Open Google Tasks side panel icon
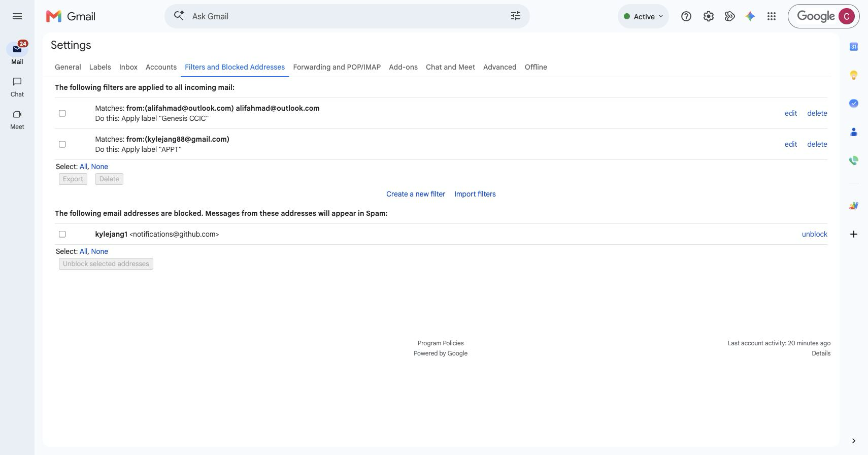The height and width of the screenshot is (455, 868). coord(854,103)
